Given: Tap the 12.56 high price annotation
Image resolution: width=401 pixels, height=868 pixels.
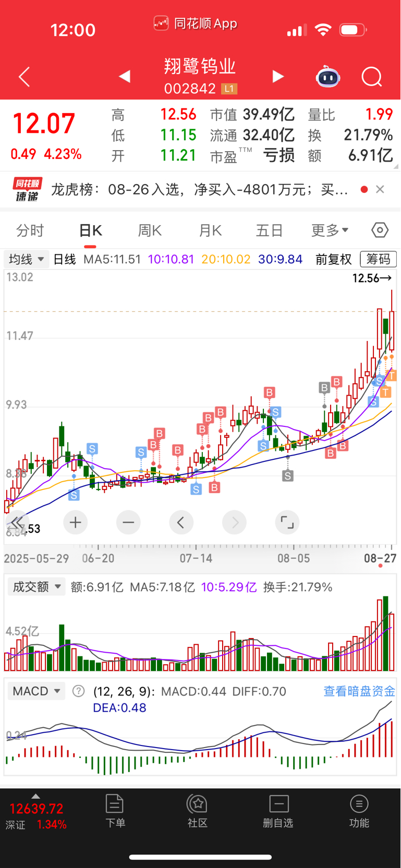Looking at the screenshot, I should (x=372, y=278).
